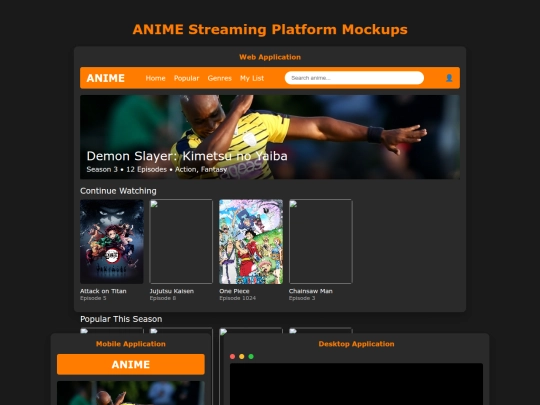Click the Episode 1024 label

[x=238, y=298]
